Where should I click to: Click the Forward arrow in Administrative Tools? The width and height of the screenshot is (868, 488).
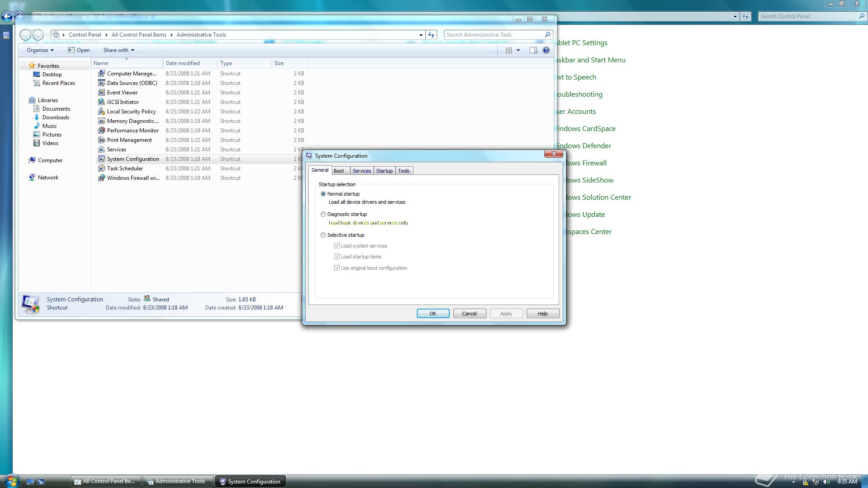coord(38,35)
